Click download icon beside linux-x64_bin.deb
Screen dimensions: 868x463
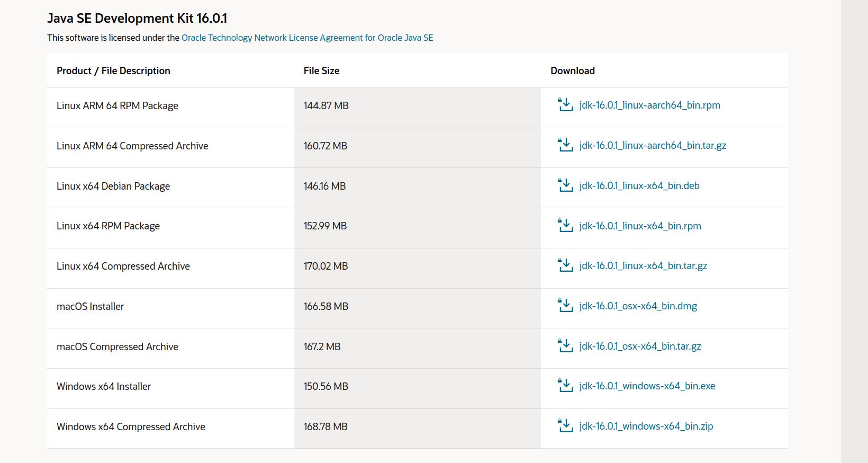click(565, 185)
